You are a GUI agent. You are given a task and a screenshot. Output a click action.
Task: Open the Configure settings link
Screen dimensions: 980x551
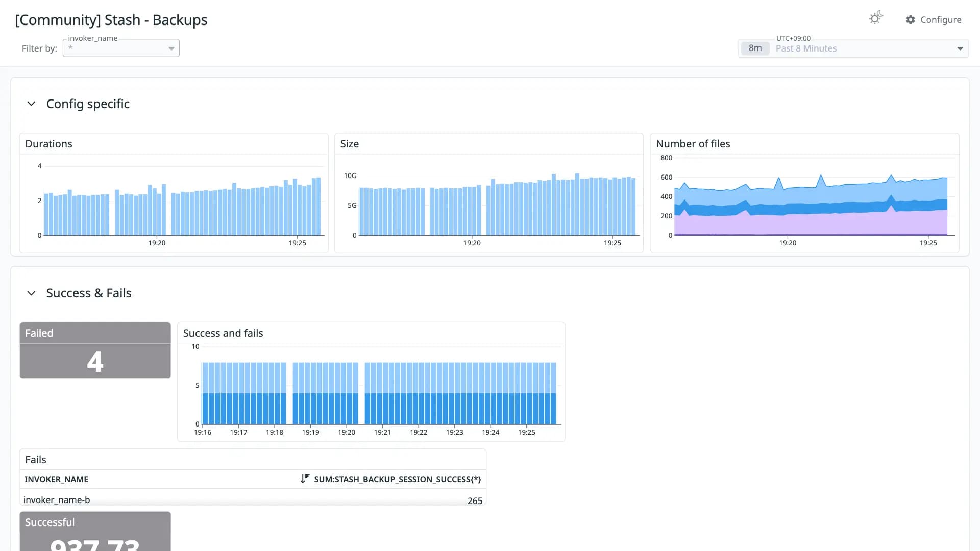(x=934, y=20)
